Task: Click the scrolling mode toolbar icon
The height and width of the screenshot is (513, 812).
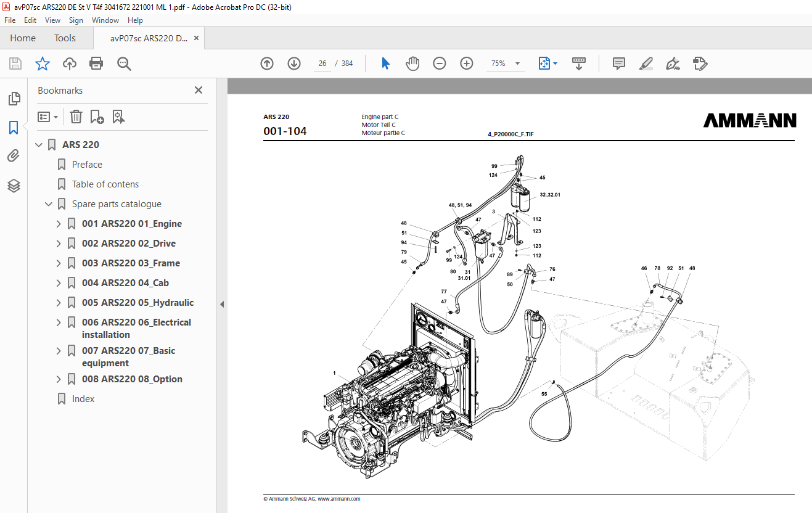Action: tap(579, 64)
